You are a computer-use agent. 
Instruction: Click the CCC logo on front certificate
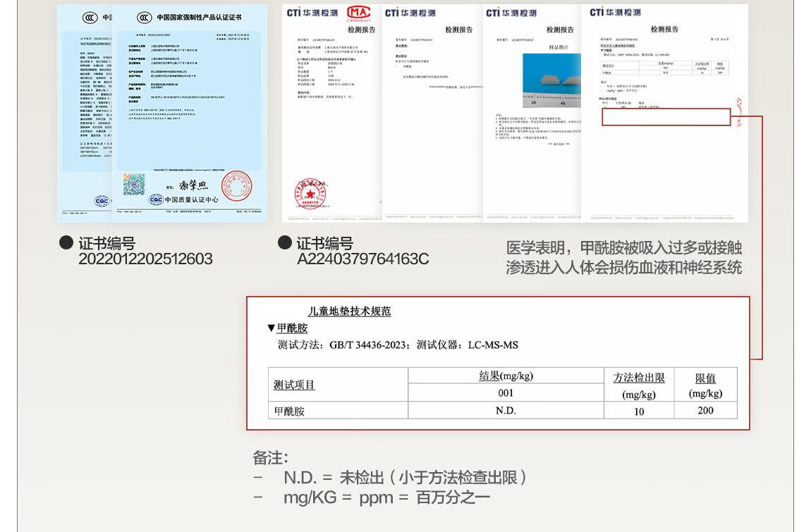tap(145, 18)
